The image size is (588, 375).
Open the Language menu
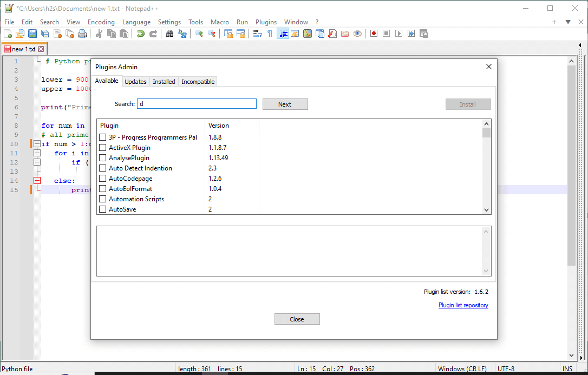coord(136,22)
